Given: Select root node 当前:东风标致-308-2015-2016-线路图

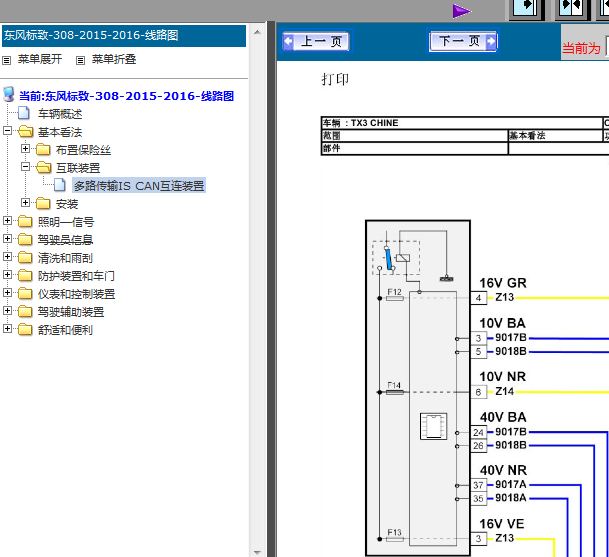Looking at the screenshot, I should [x=127, y=96].
